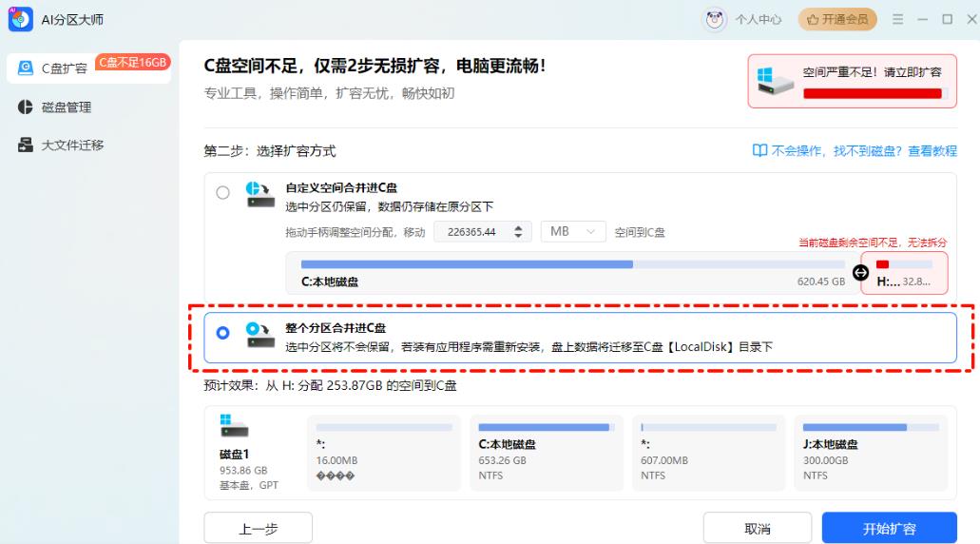
Task: Open 查看教程 tutorial link
Action: (x=932, y=150)
